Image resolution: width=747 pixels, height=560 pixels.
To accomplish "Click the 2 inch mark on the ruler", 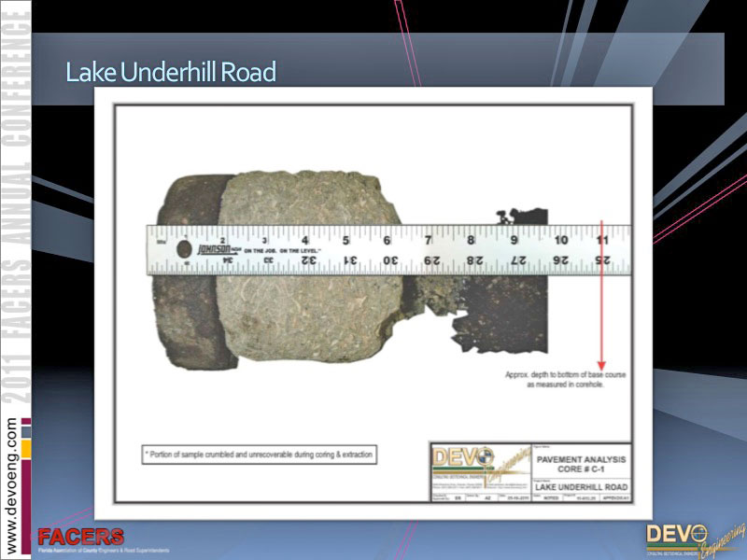I will click(x=224, y=240).
